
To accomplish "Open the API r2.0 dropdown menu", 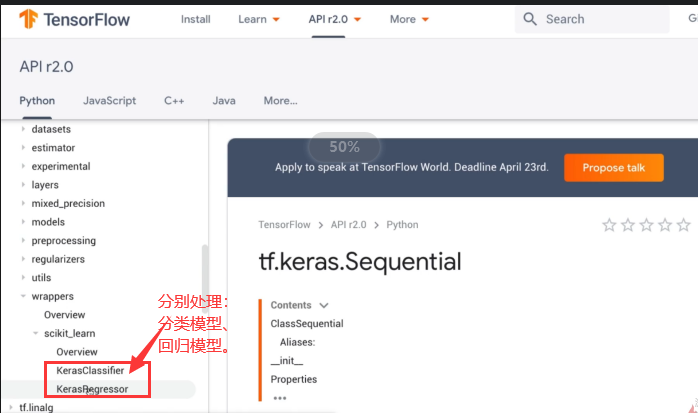I will click(x=335, y=19).
